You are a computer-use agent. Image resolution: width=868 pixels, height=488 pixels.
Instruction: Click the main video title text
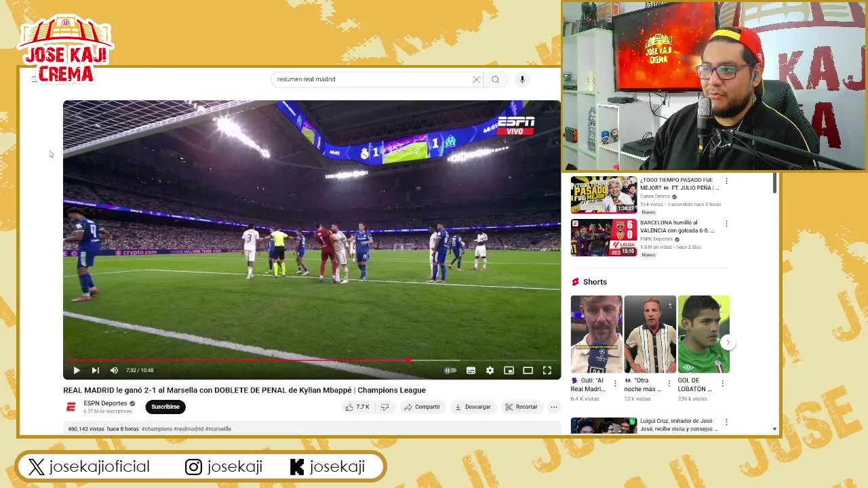244,390
